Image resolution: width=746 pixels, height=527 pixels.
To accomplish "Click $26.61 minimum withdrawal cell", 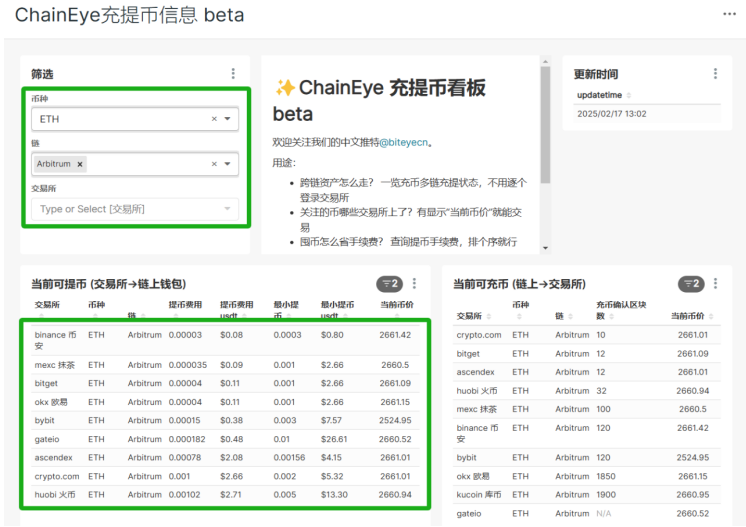I will (334, 439).
